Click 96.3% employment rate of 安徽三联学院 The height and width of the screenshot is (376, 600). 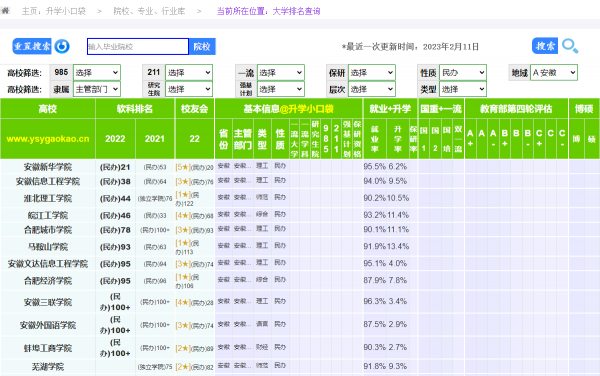[375, 301]
